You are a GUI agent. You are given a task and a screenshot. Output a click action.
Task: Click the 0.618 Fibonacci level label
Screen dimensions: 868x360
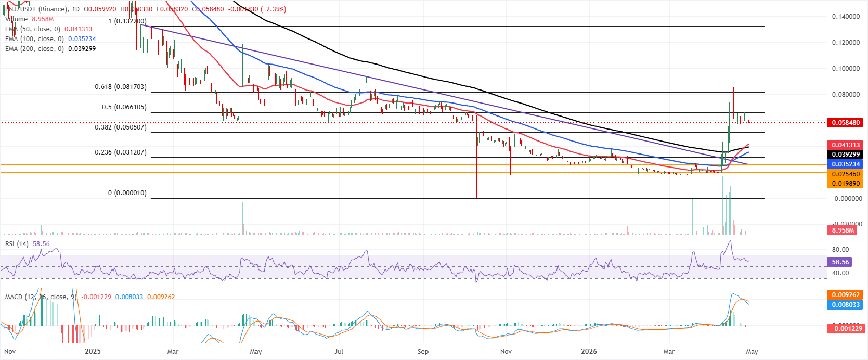tap(121, 87)
